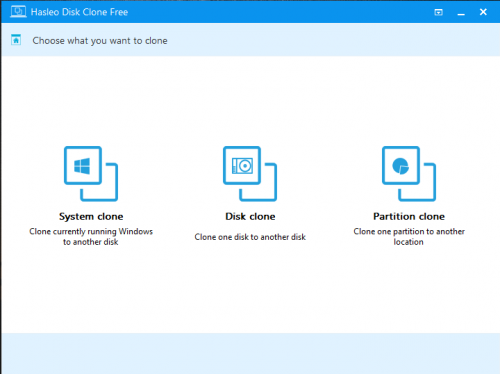Click "Clone currently running Windows to another disk"
This screenshot has width=500, height=374.
[x=91, y=236]
